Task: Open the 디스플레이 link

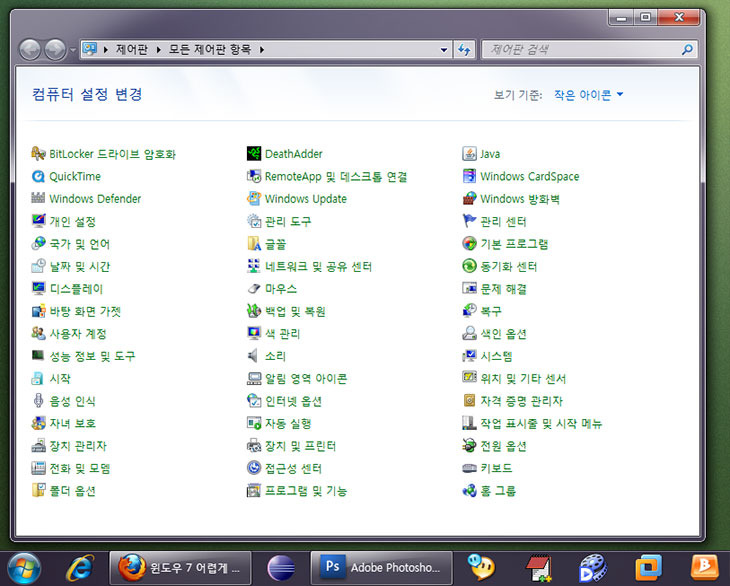Action: coord(76,289)
